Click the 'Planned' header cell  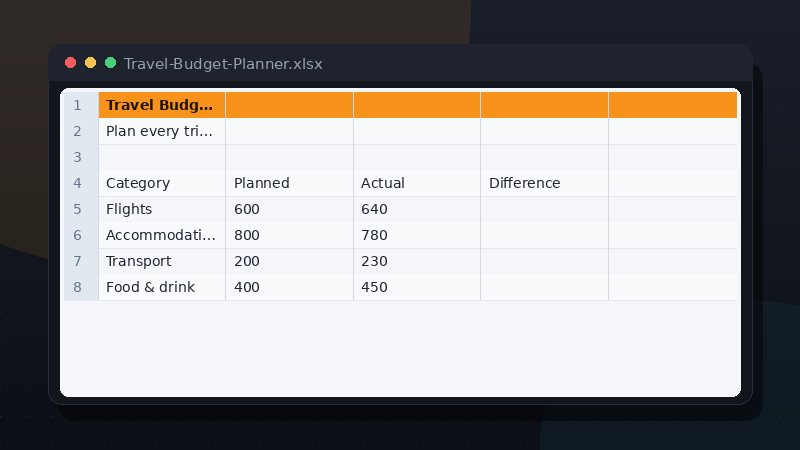click(289, 183)
